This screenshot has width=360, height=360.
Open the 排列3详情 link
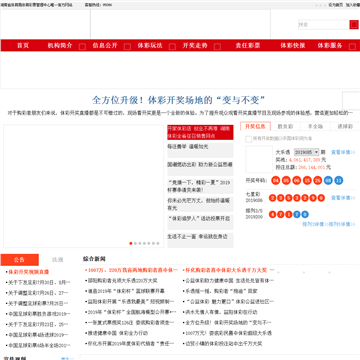pyautogui.click(x=315, y=224)
